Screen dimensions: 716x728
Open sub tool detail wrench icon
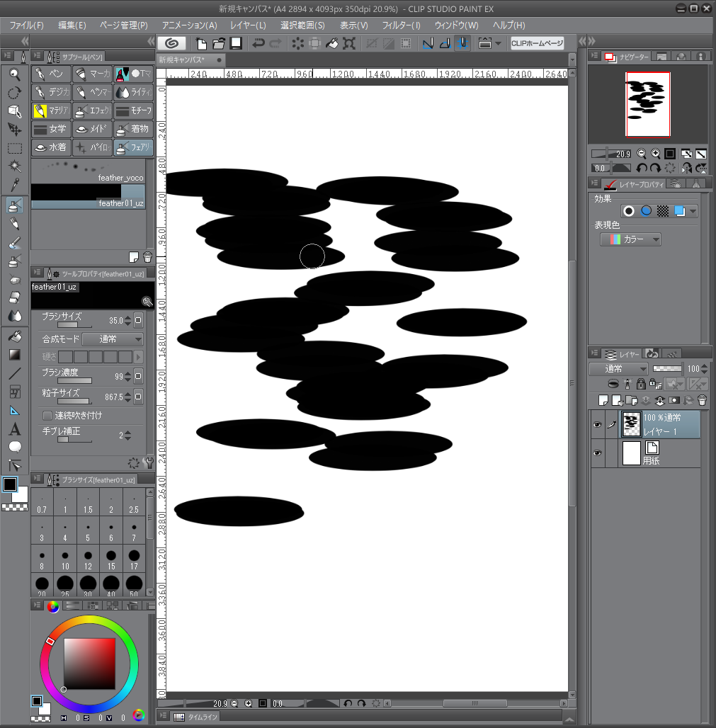point(149,462)
